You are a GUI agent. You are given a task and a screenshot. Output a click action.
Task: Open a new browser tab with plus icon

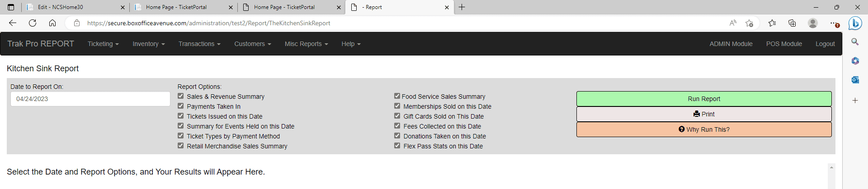(462, 7)
